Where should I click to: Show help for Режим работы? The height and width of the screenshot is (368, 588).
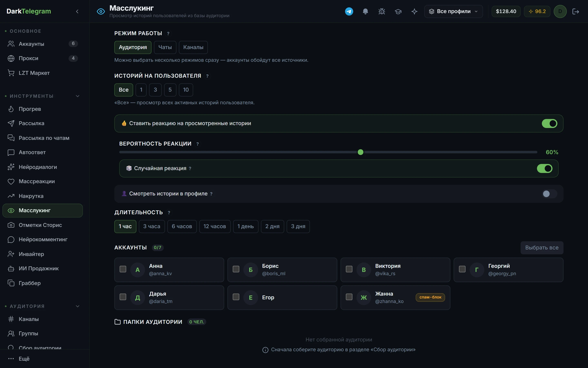click(168, 34)
